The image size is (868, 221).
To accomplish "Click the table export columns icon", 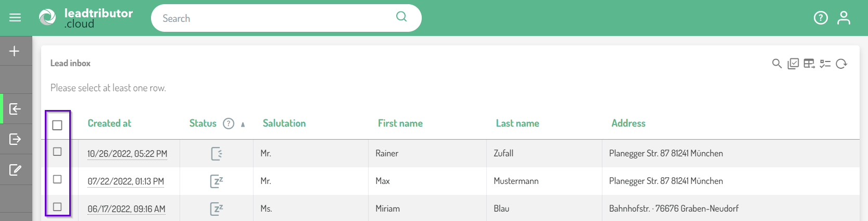I will point(809,64).
